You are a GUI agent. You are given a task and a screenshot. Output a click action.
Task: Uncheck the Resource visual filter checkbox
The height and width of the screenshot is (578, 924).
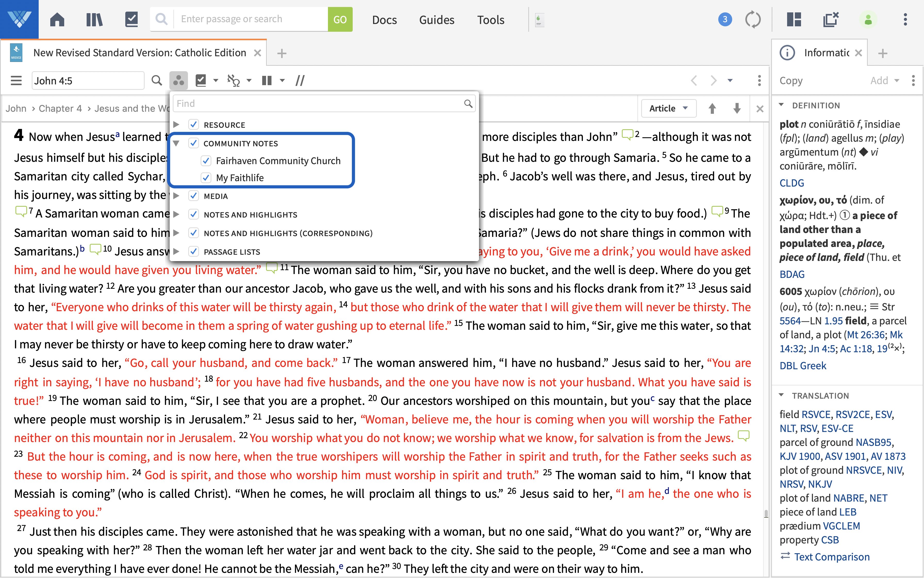pos(194,125)
